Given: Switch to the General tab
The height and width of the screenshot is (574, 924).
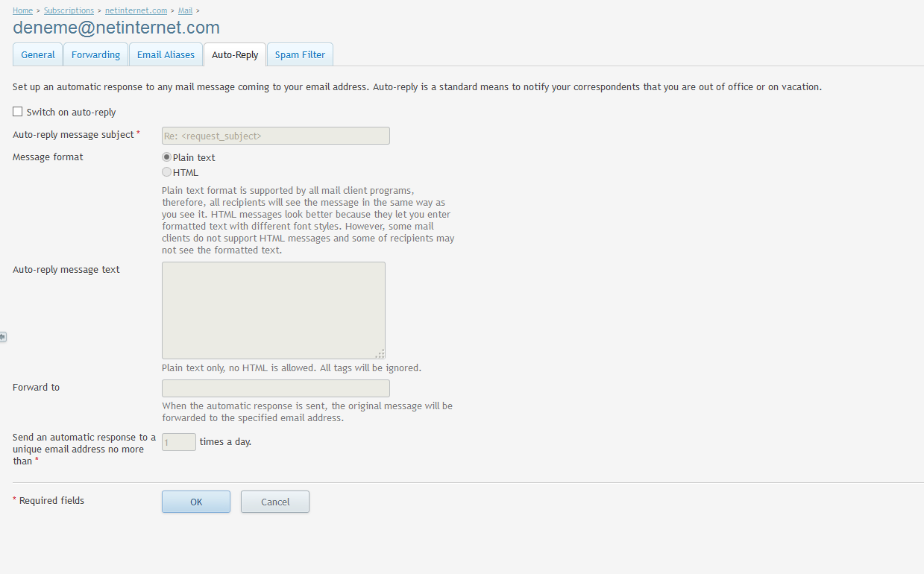Looking at the screenshot, I should [x=38, y=55].
